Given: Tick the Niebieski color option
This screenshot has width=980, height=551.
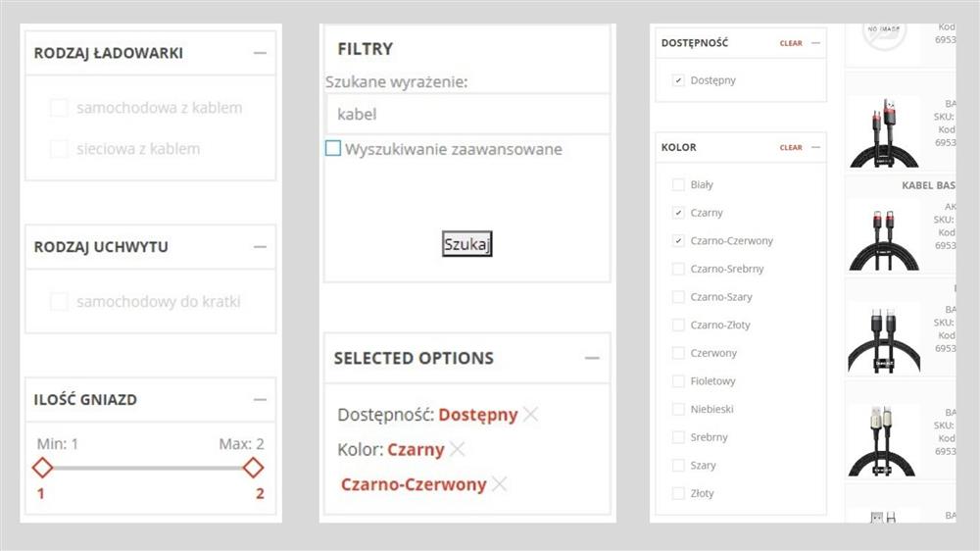Looking at the screenshot, I should (678, 409).
